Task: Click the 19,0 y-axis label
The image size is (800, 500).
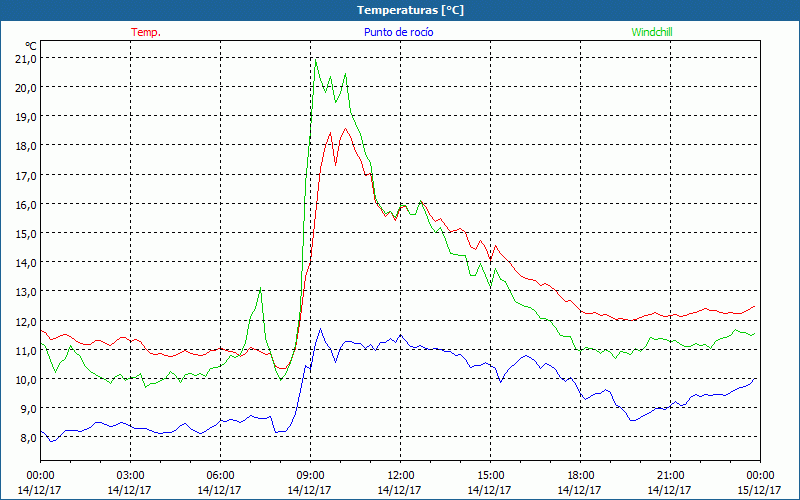Action: [x=27, y=116]
